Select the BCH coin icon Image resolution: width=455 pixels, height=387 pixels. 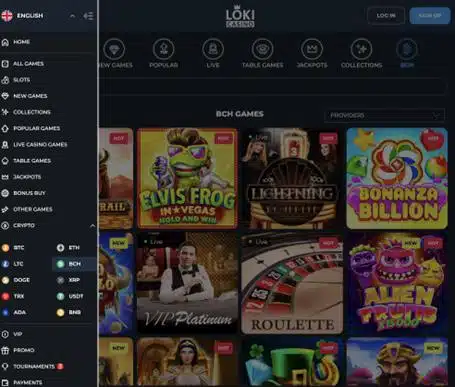click(x=60, y=264)
